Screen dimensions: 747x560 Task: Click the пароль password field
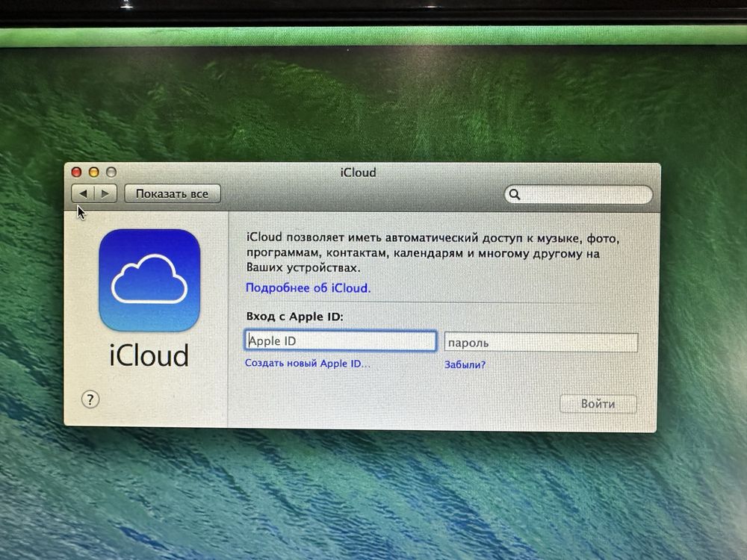click(541, 343)
